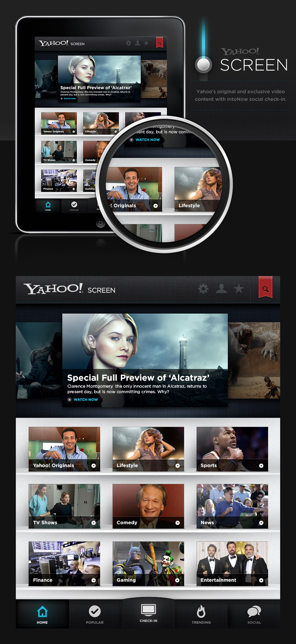This screenshot has height=644, width=296.
Task: Open the large Gaming category thumbnail
Action: point(148,564)
